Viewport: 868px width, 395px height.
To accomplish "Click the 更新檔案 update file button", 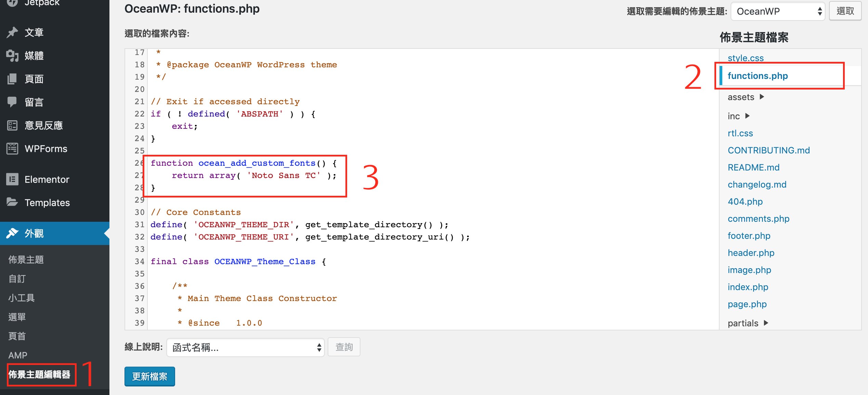I will point(150,377).
